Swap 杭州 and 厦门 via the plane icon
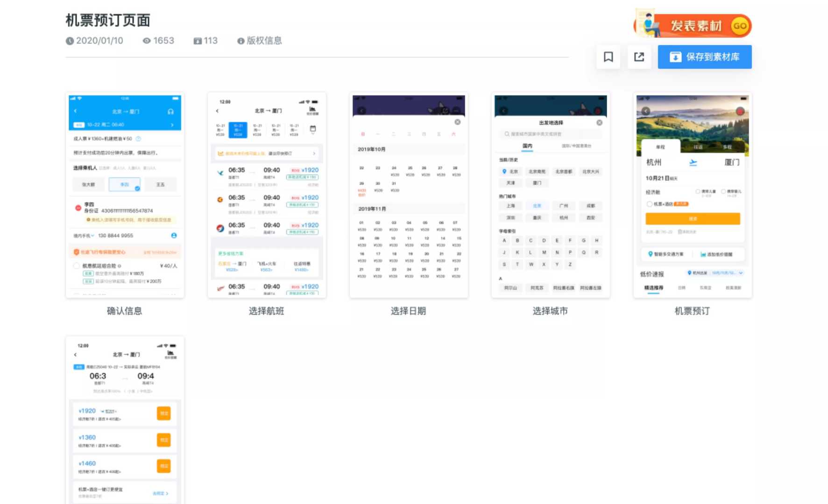The width and height of the screenshot is (828, 504). click(693, 162)
